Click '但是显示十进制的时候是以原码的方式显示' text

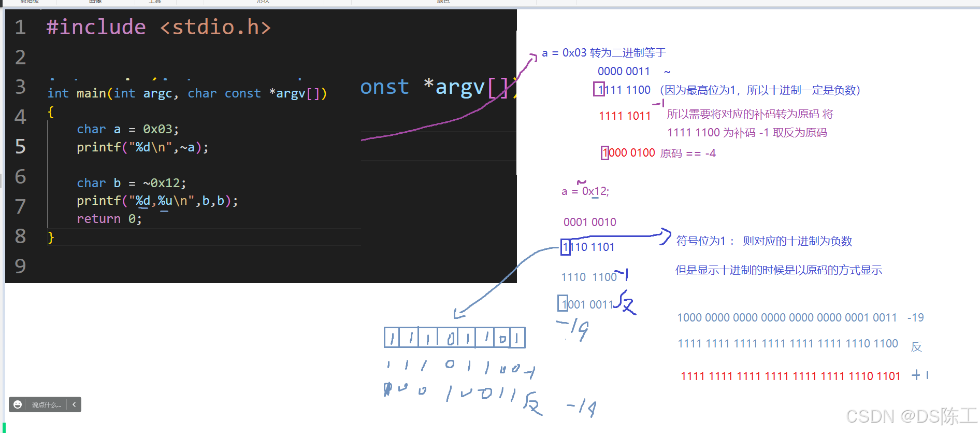tap(779, 270)
